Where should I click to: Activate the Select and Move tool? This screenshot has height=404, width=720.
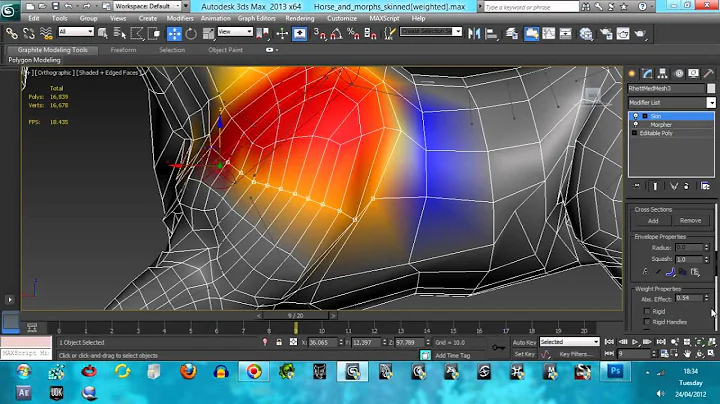[174, 33]
